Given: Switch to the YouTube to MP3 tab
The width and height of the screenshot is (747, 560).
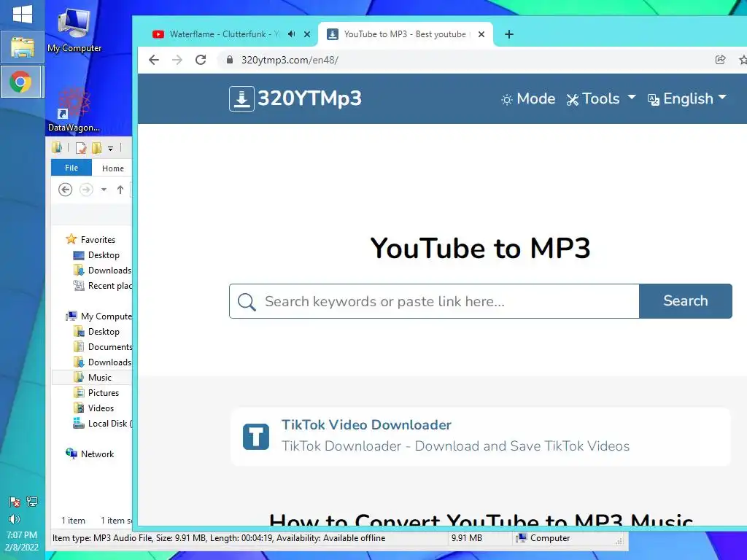Looking at the screenshot, I should coord(404,34).
